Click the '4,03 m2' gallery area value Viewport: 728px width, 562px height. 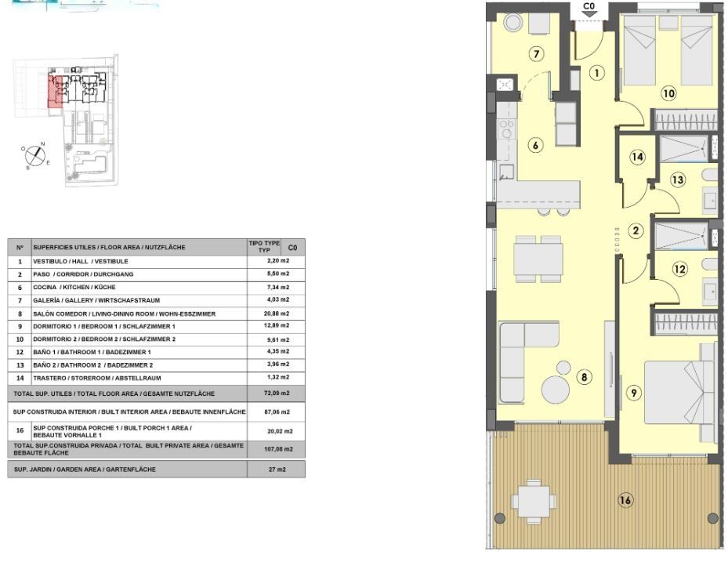[278, 300]
